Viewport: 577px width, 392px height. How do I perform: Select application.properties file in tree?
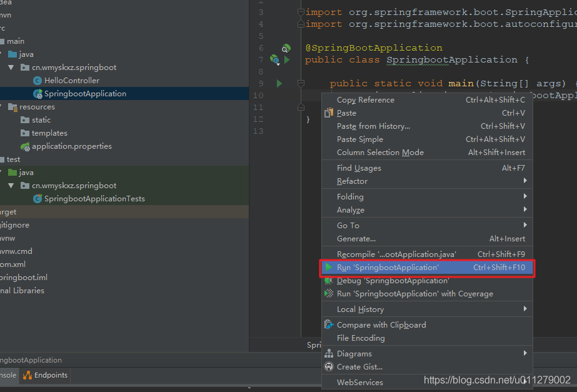tap(124, 146)
